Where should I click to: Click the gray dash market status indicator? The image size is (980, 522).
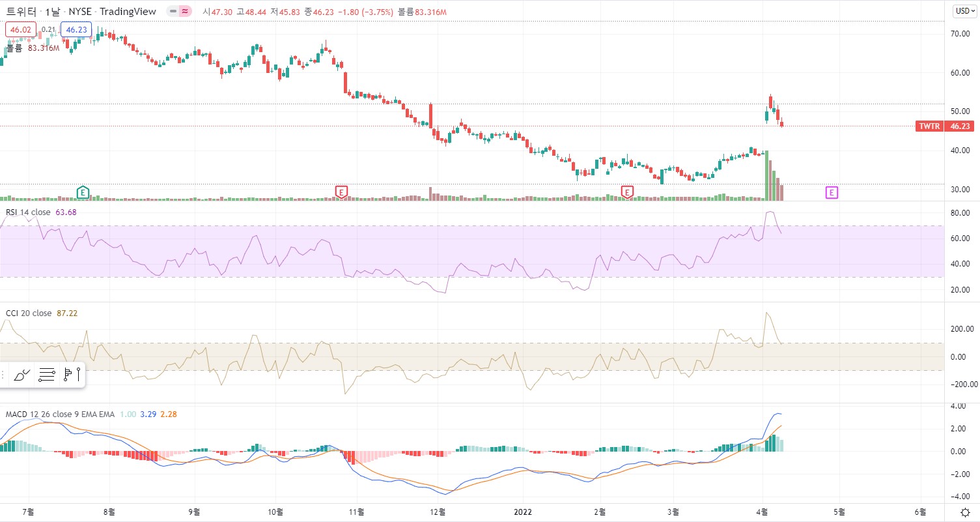173,12
